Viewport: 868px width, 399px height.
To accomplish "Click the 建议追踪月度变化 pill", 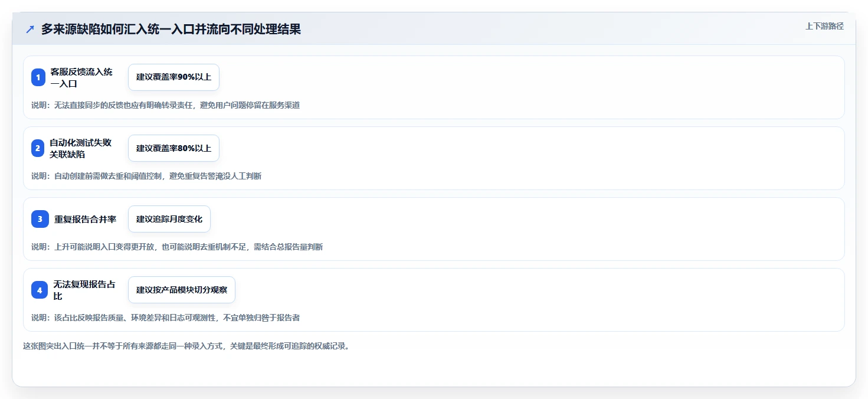I will point(169,219).
